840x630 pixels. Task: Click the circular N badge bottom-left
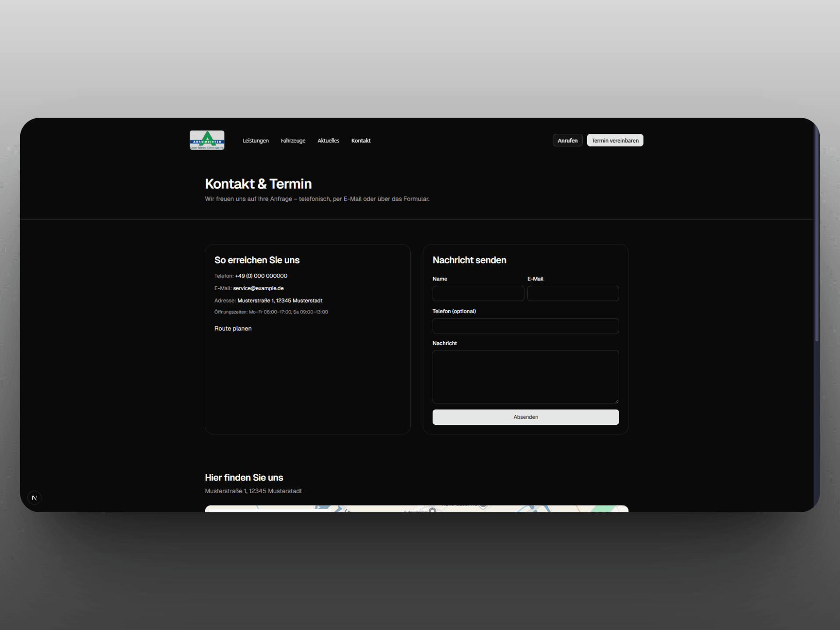pyautogui.click(x=35, y=497)
